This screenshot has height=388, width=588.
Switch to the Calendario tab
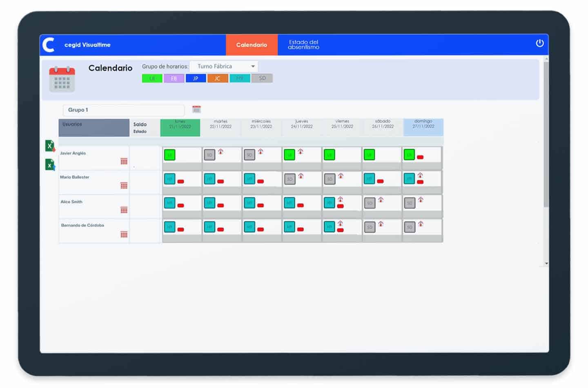coord(252,45)
